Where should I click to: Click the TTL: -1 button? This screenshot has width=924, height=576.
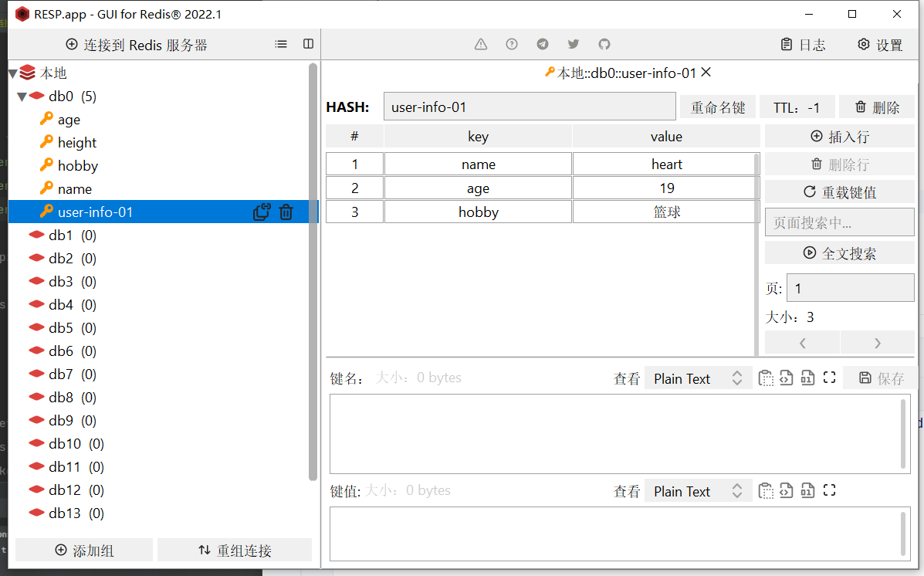pos(797,107)
